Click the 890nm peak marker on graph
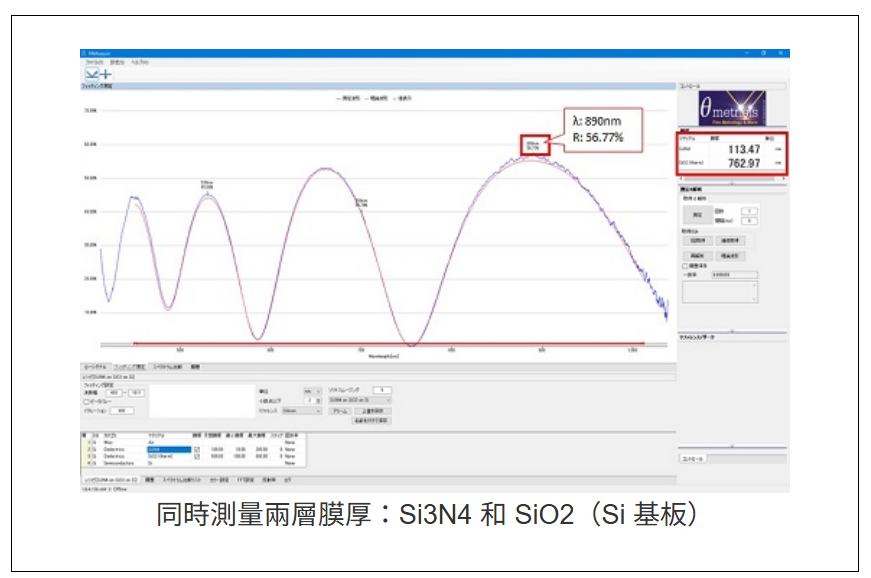This screenshot has width=871, height=578. coord(533,146)
